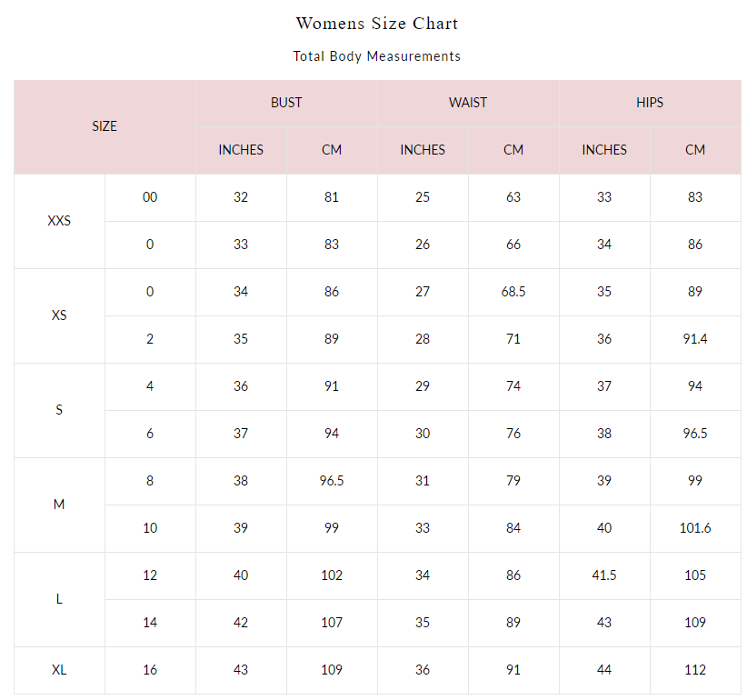The image size is (747, 700).
Task: Click the INCHES subheader under BUST
Action: pyautogui.click(x=241, y=150)
